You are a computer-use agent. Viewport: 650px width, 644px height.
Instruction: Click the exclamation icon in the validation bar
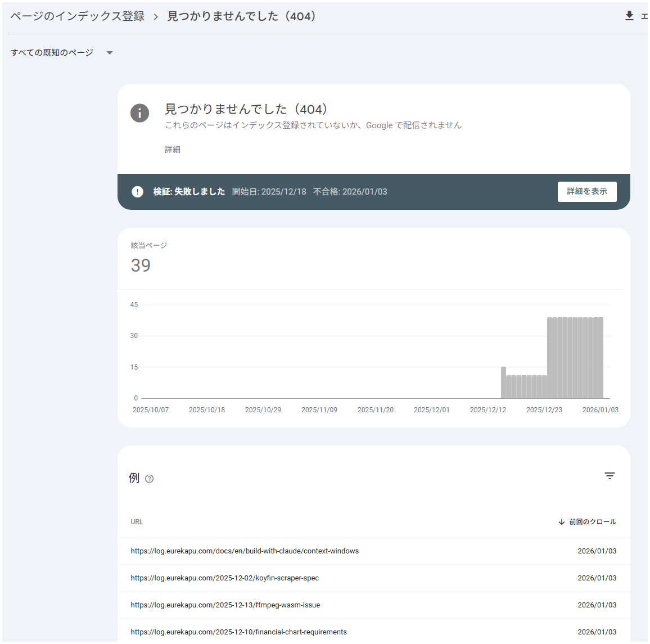pyautogui.click(x=137, y=192)
